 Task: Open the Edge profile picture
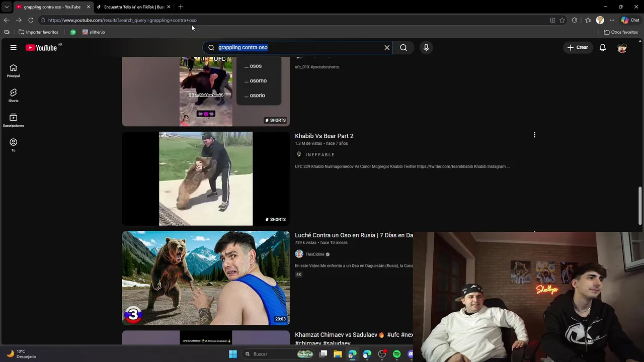click(600, 20)
